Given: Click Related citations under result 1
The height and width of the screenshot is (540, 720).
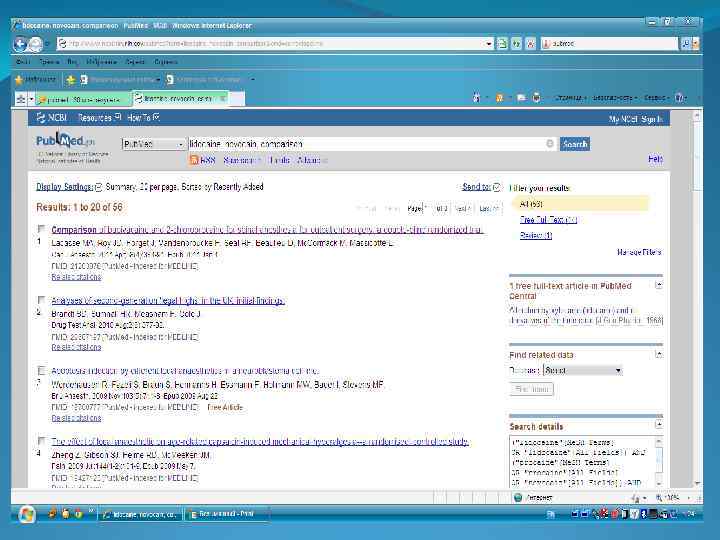Looking at the screenshot, I should pos(76,277).
